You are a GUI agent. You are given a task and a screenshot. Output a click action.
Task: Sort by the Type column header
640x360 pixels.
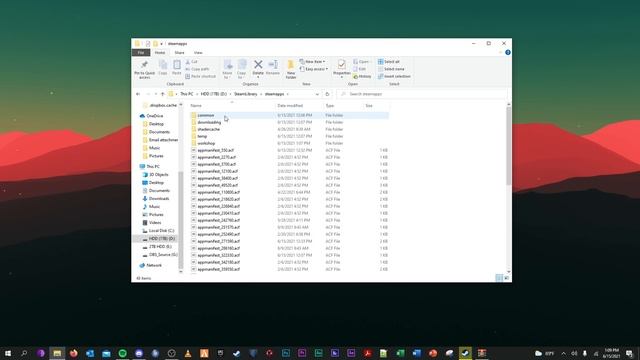point(343,106)
